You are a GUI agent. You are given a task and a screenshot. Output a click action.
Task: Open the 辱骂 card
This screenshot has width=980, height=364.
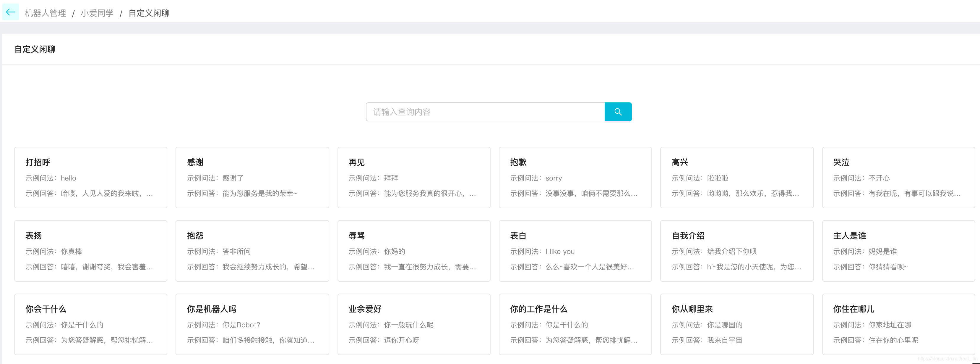point(414,251)
